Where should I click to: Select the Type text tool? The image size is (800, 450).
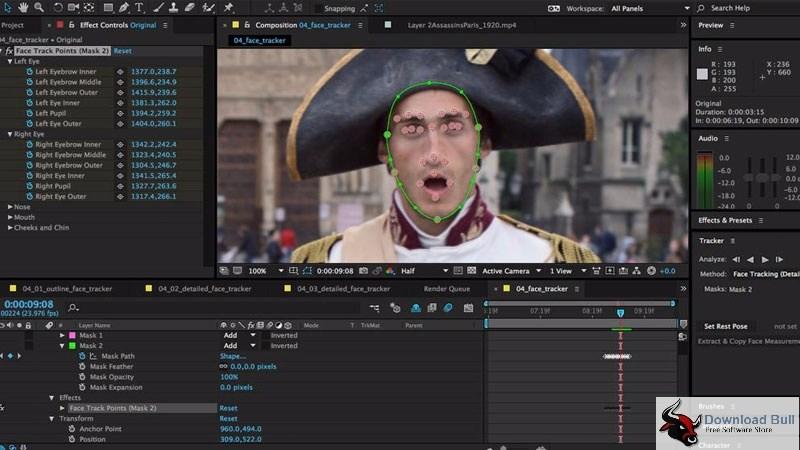click(x=139, y=8)
